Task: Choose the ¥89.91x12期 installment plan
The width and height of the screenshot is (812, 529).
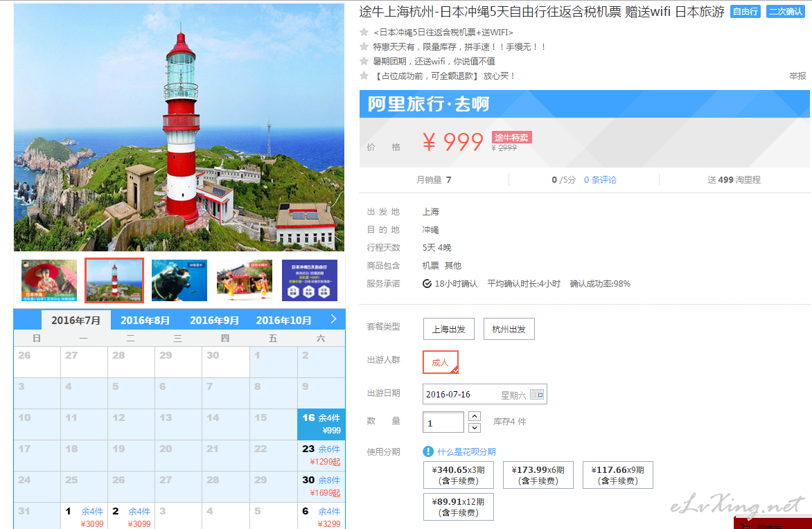Action: point(459,507)
